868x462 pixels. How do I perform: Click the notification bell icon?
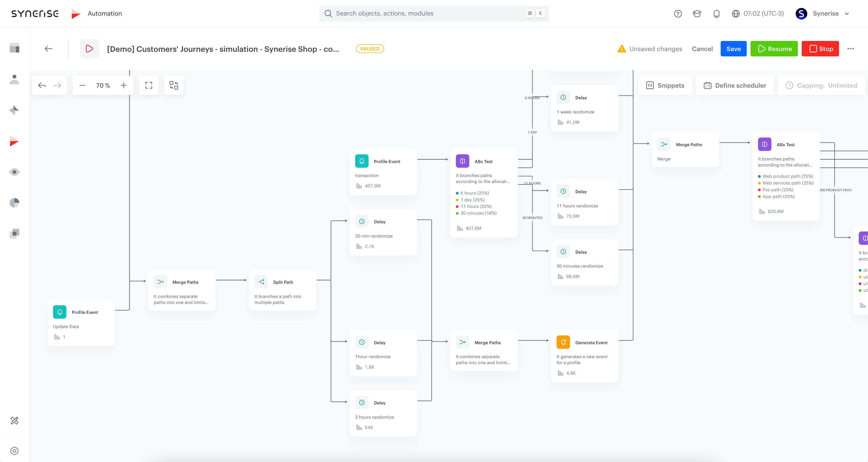[716, 13]
